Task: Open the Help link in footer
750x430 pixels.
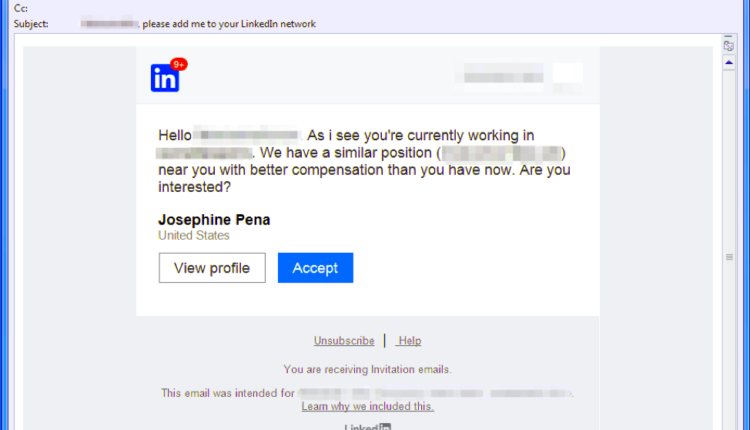Action: tap(409, 341)
